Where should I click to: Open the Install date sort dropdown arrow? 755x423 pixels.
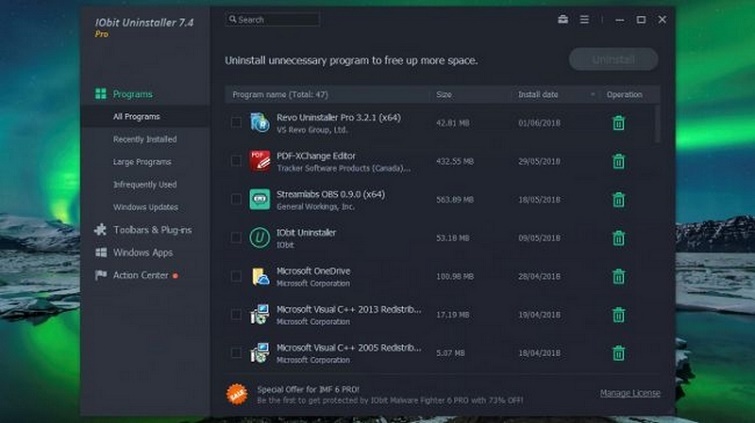click(592, 95)
